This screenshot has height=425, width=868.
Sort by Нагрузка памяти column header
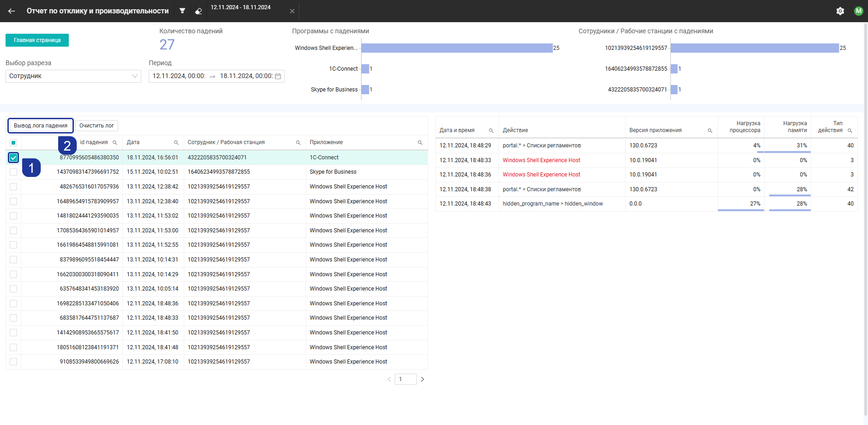[x=795, y=127]
